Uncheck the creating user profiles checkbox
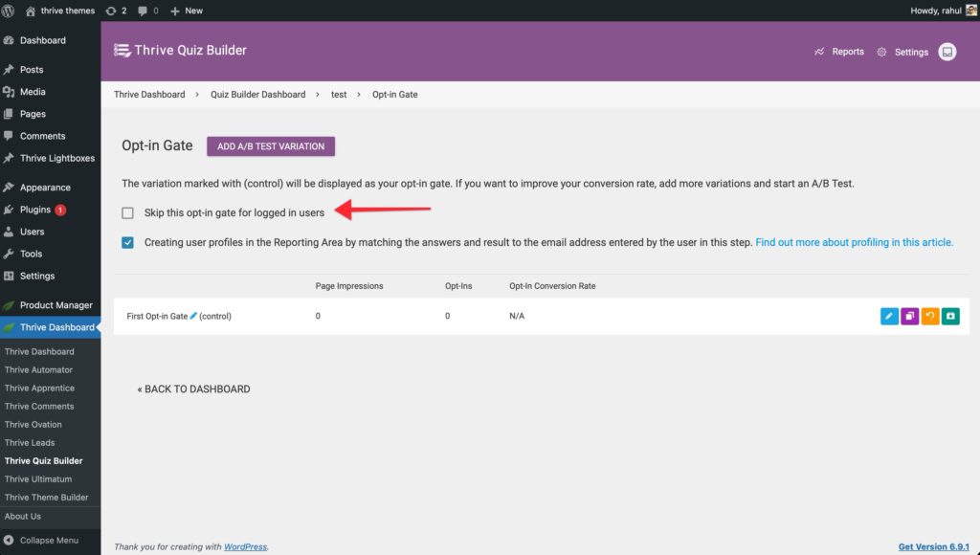 pyautogui.click(x=127, y=243)
